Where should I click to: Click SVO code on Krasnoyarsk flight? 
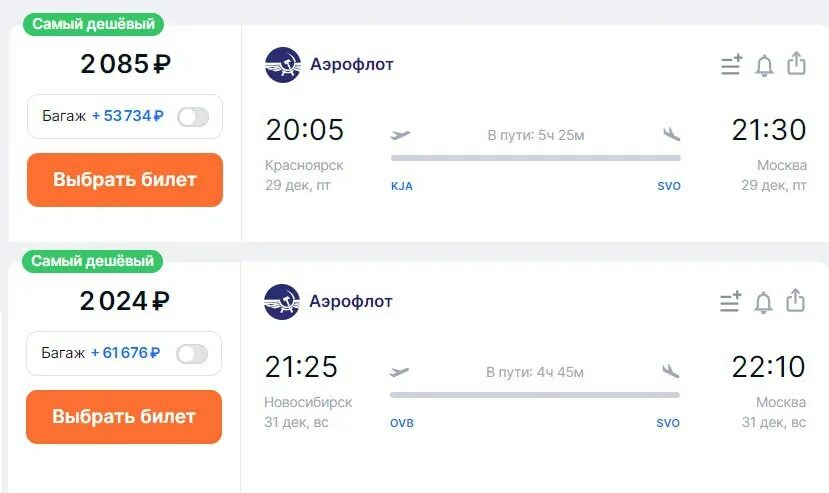point(669,186)
